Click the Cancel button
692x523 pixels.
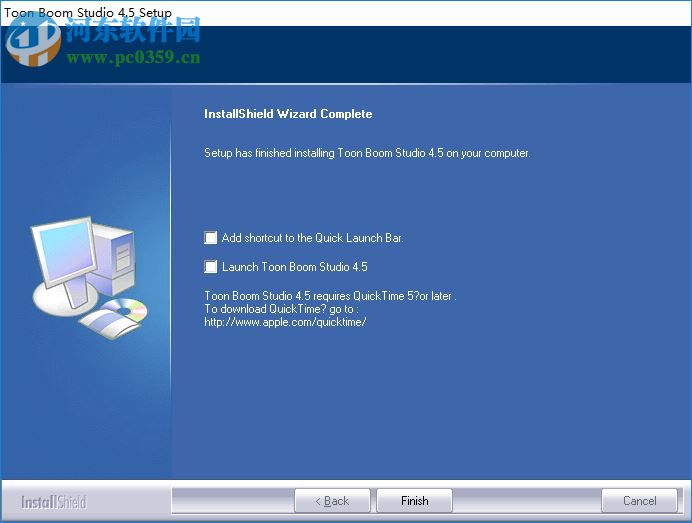tap(639, 501)
